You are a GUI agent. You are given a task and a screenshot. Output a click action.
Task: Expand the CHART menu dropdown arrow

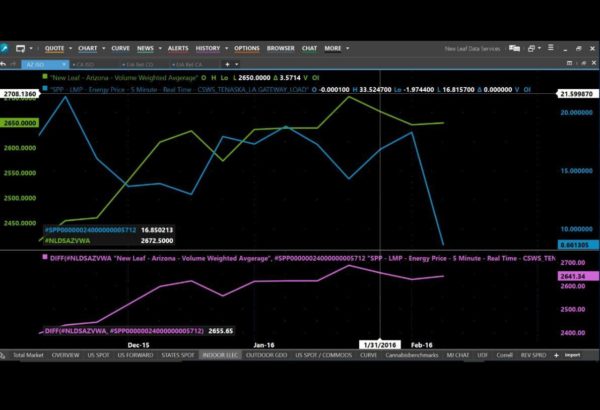(x=101, y=48)
